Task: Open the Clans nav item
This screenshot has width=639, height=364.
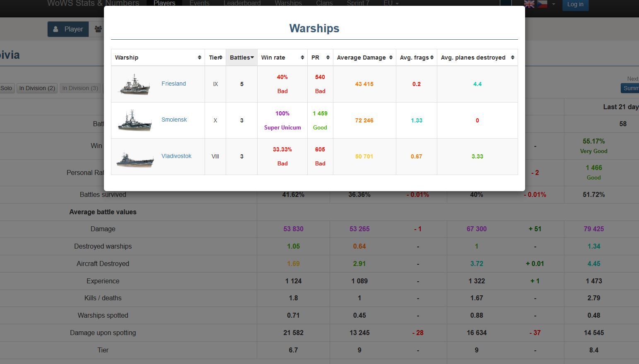Action: coord(324,3)
